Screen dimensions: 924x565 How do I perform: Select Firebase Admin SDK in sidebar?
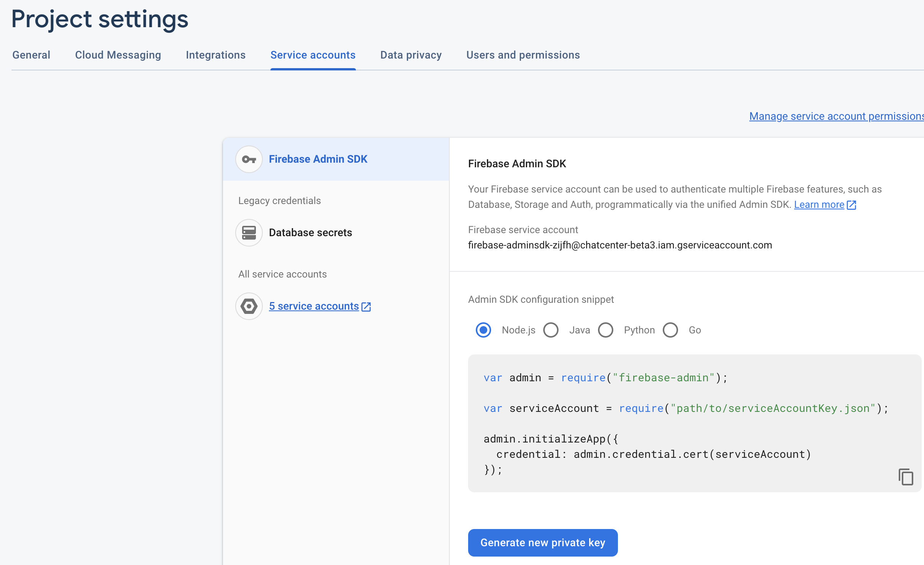[336, 159]
